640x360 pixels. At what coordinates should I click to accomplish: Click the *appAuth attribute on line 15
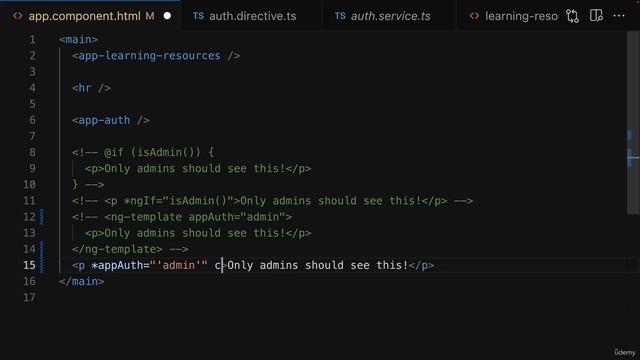117,265
